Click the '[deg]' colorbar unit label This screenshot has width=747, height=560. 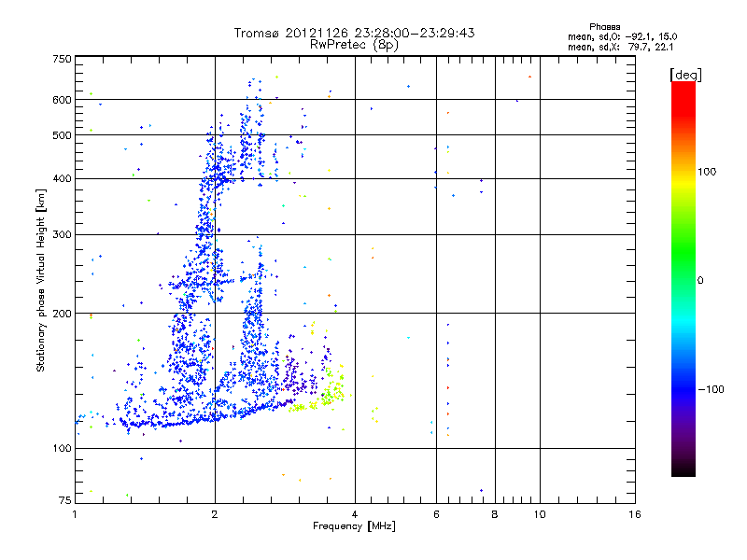(x=685, y=75)
